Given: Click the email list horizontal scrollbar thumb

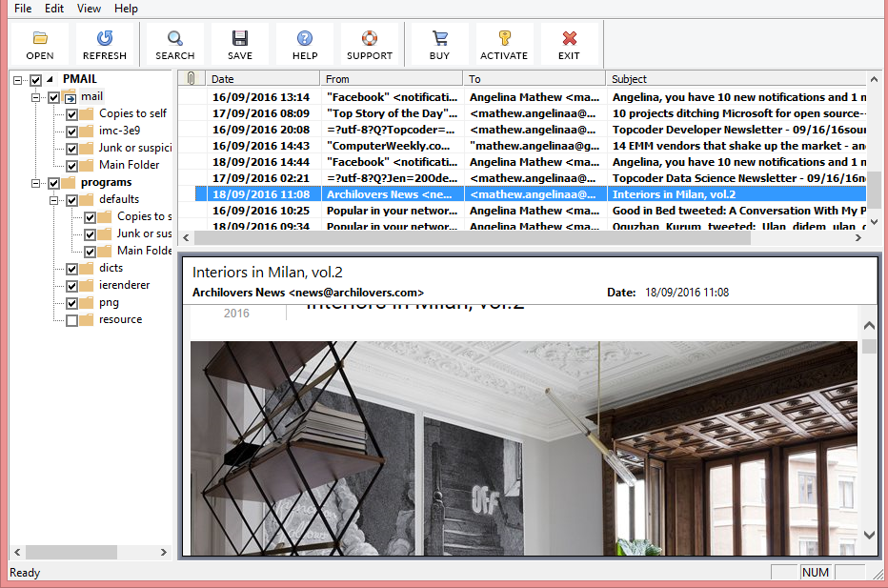Looking at the screenshot, I should pos(473,238).
